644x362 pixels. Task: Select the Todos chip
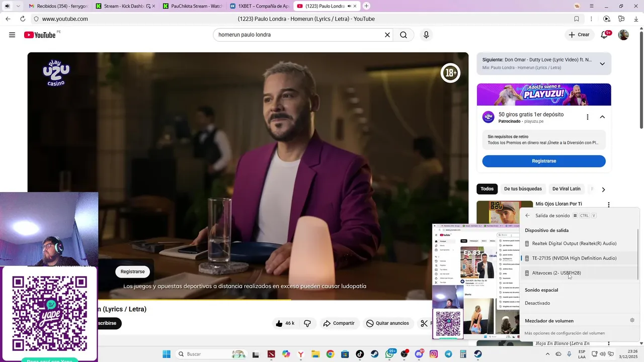click(x=487, y=189)
